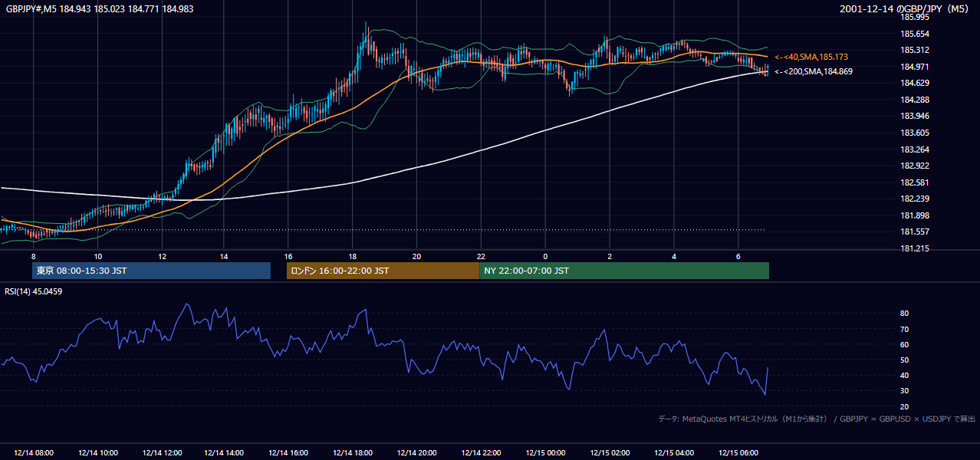Image resolution: width=980 pixels, height=460 pixels.
Task: Click hour label 20 under the price chart
Action: (416, 256)
